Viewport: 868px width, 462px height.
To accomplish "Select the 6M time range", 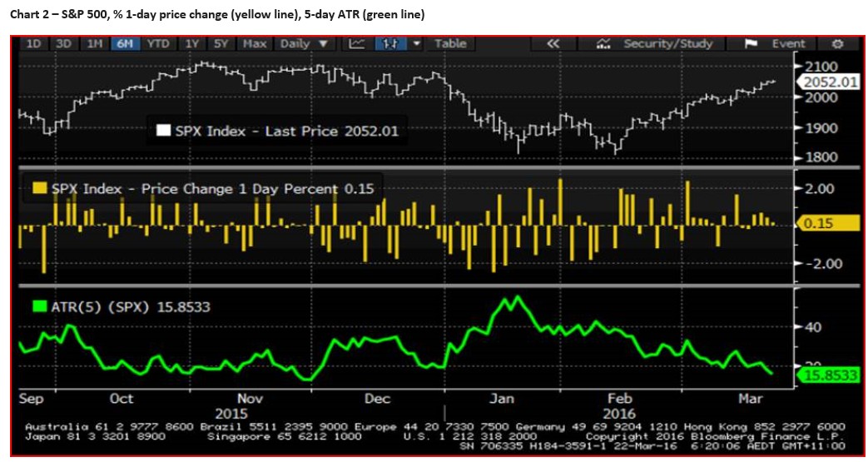I will tap(125, 44).
